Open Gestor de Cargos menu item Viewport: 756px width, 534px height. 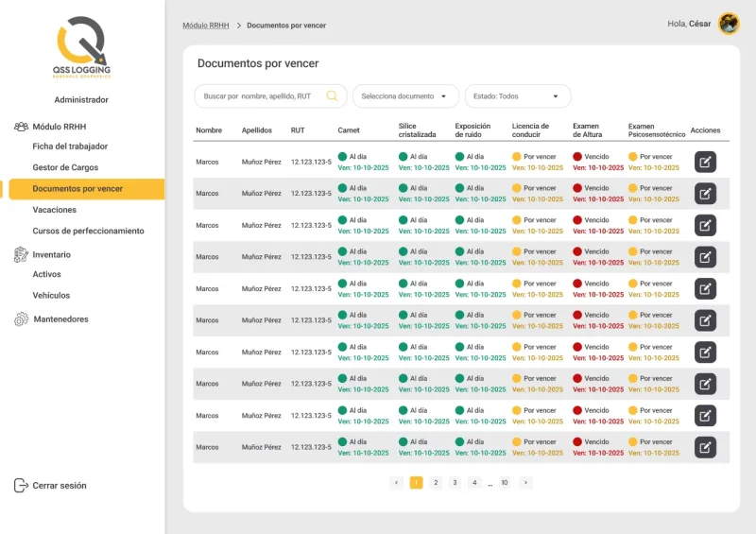coord(65,167)
